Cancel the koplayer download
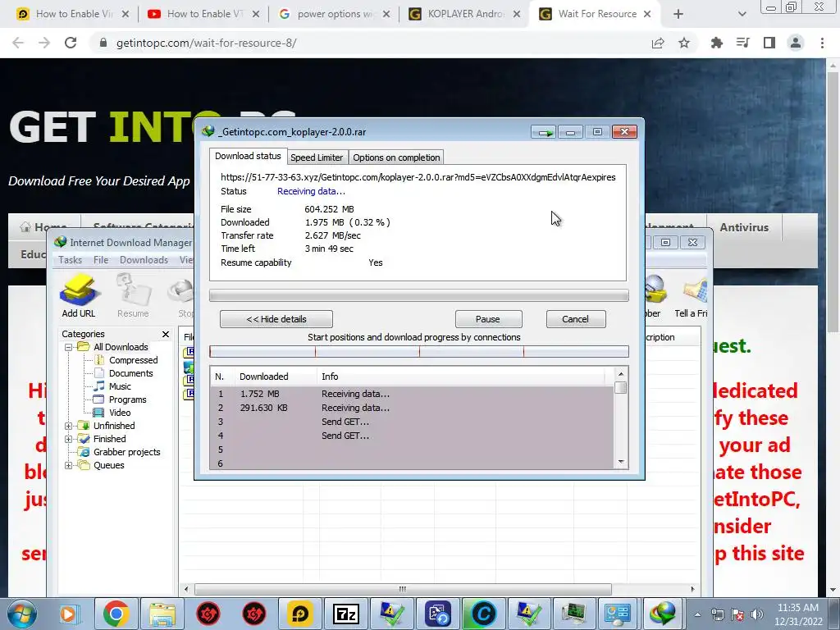This screenshot has width=840, height=630. pos(575,319)
